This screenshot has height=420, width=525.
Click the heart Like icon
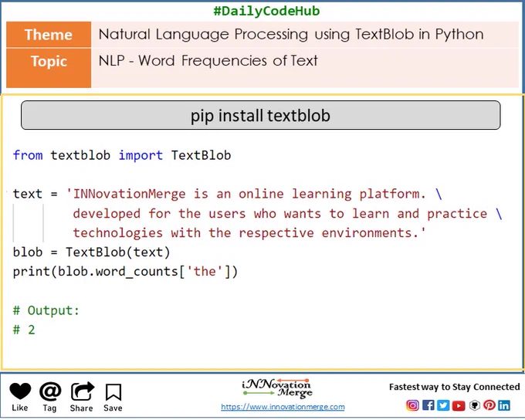click(20, 391)
